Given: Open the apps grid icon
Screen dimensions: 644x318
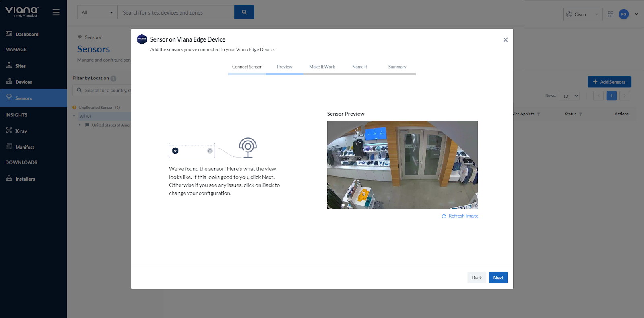Looking at the screenshot, I should (610, 14).
